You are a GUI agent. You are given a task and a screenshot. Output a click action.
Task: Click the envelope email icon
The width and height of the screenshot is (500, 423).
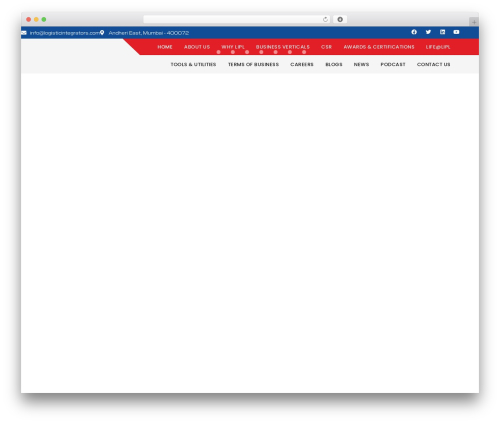coord(24,33)
